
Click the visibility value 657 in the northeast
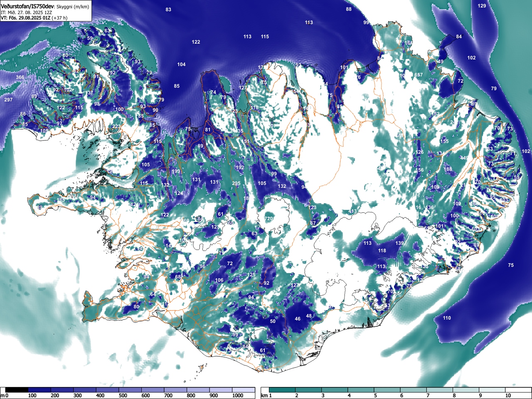(419, 75)
